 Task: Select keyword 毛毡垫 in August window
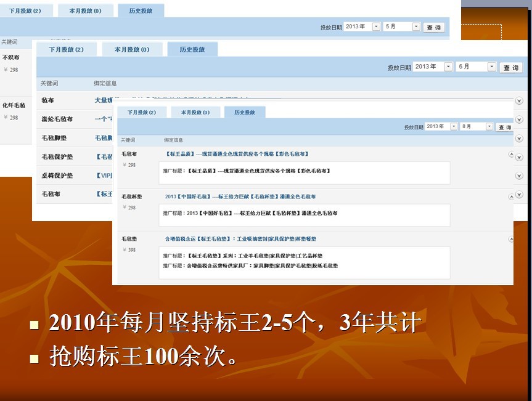(x=129, y=239)
